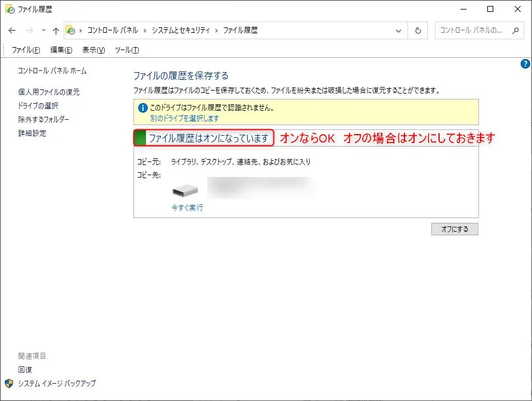This screenshot has height=401, width=532.
Task: Click the 別のドライブを選択します link
Action: point(184,118)
